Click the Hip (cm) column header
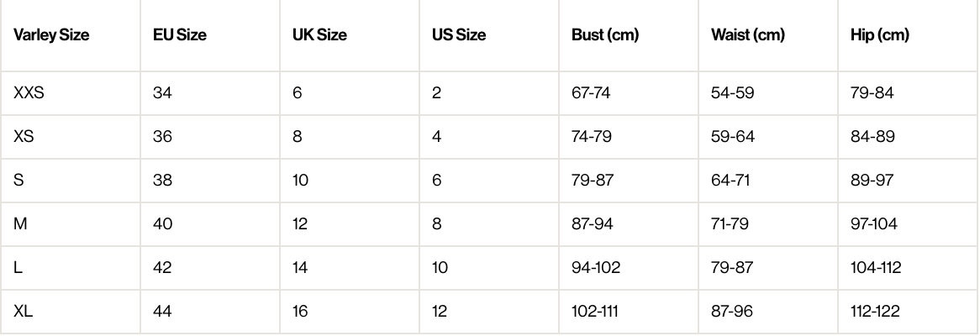 tap(880, 35)
